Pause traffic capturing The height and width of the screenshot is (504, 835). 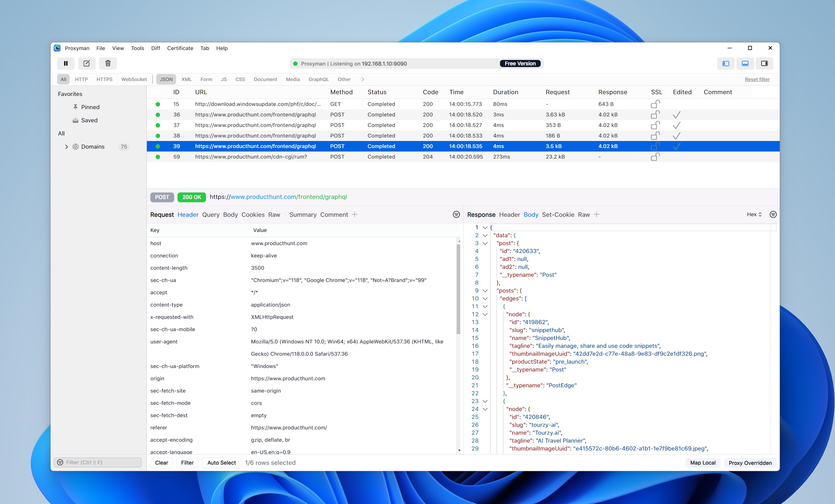66,63
